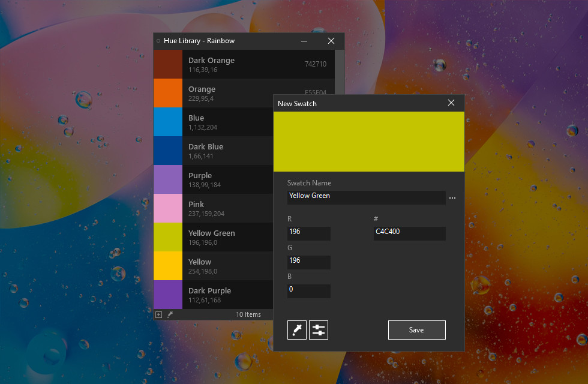Click the hex code 742710
The image size is (588, 384).
click(x=316, y=64)
